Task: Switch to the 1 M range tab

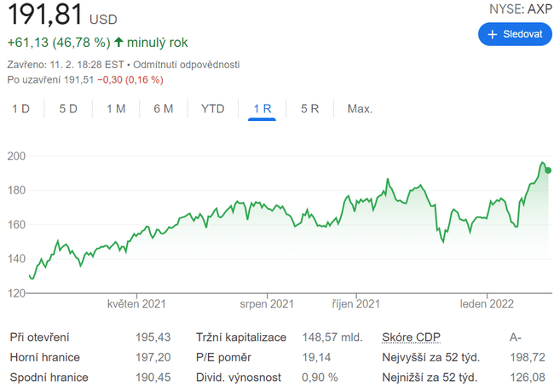Action: point(116,108)
